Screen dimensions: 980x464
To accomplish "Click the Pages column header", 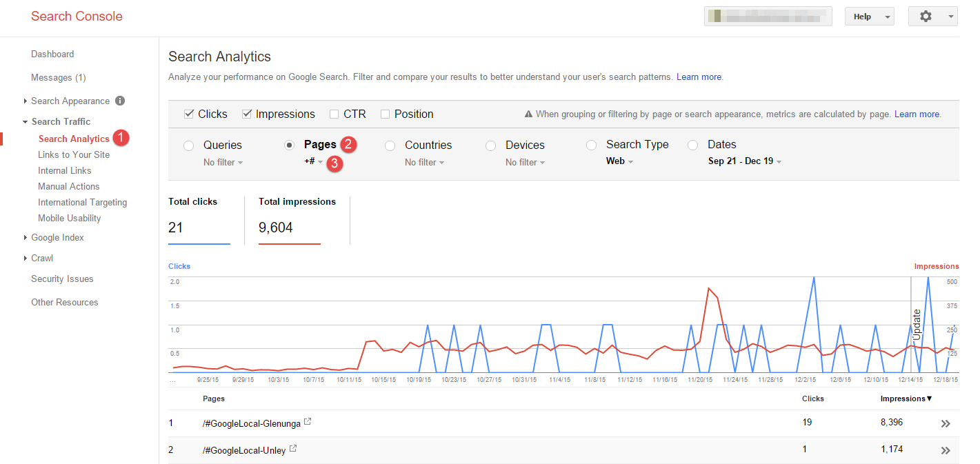I will click(214, 399).
